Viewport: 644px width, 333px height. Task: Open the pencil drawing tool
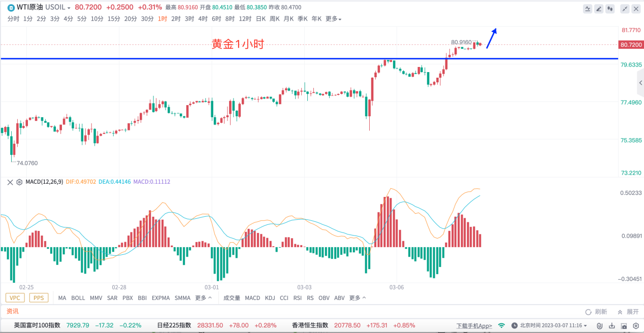tap(599, 8)
